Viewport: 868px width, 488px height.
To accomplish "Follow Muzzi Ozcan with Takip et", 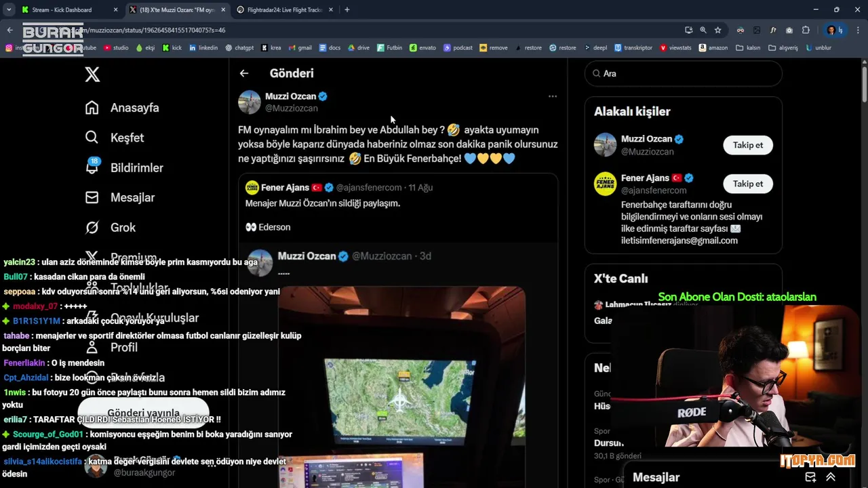I will click(x=748, y=145).
